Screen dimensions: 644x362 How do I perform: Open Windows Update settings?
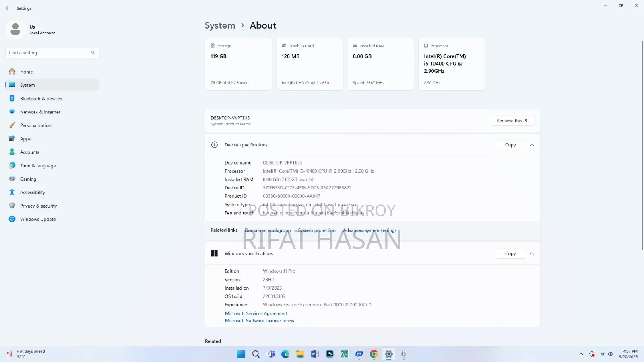tap(52, 219)
